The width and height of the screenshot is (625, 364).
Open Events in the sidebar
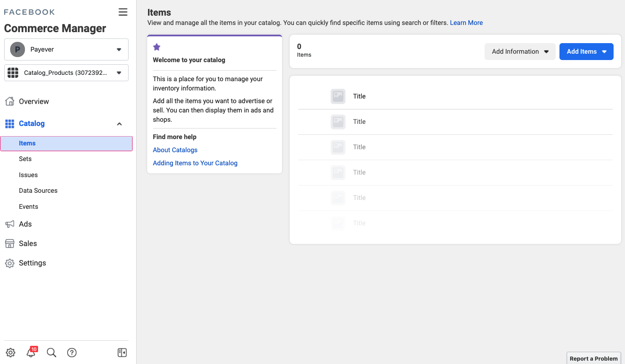(28, 207)
